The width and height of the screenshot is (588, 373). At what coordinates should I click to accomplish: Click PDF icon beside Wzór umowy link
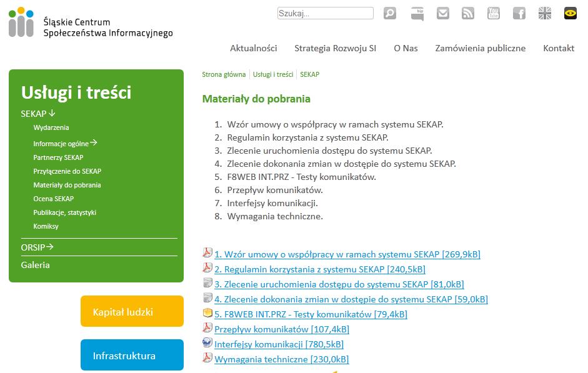tap(207, 252)
